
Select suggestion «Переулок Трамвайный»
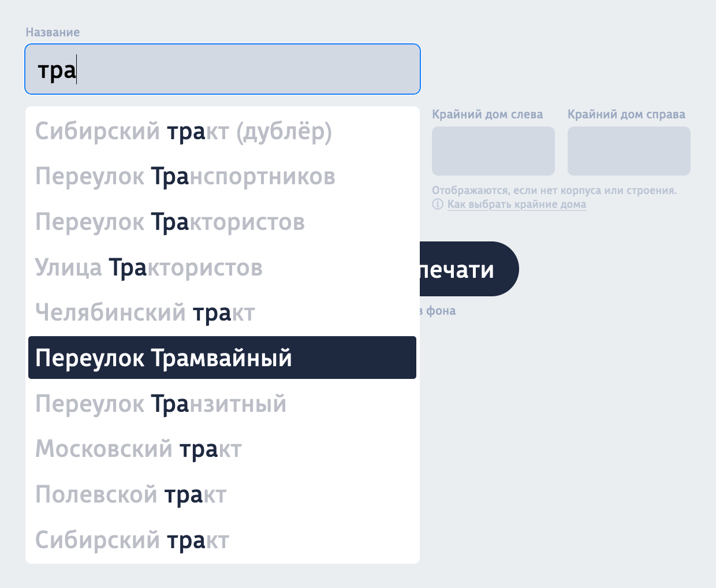click(164, 358)
